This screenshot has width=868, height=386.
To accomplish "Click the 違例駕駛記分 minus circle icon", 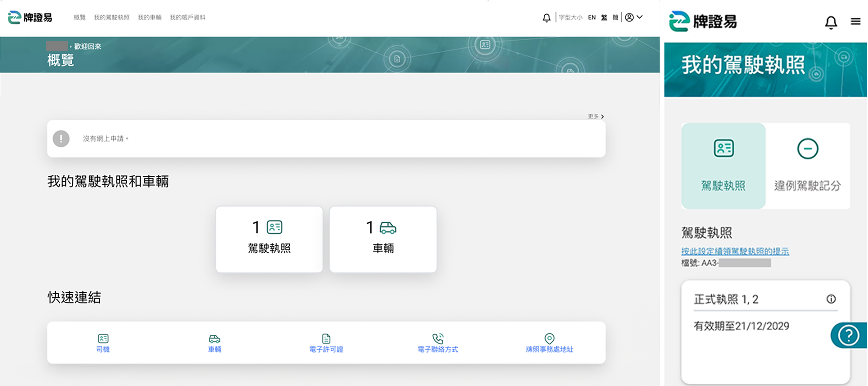I will pos(807,149).
